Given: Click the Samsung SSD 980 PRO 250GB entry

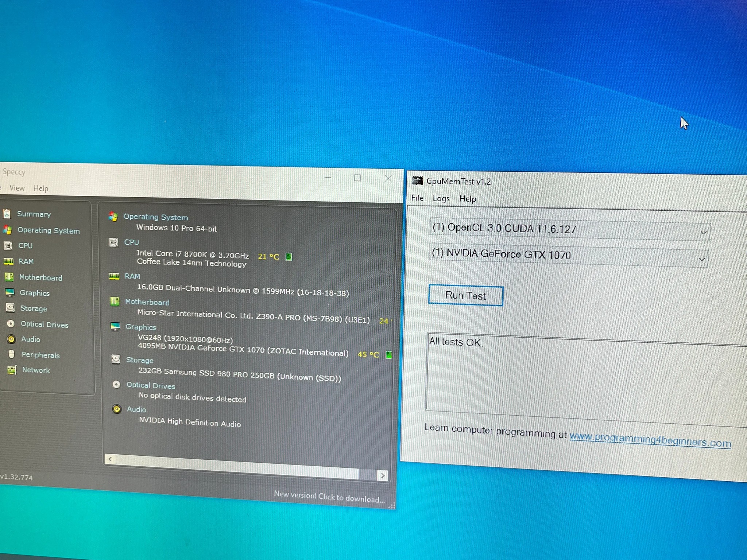Looking at the screenshot, I should [240, 375].
